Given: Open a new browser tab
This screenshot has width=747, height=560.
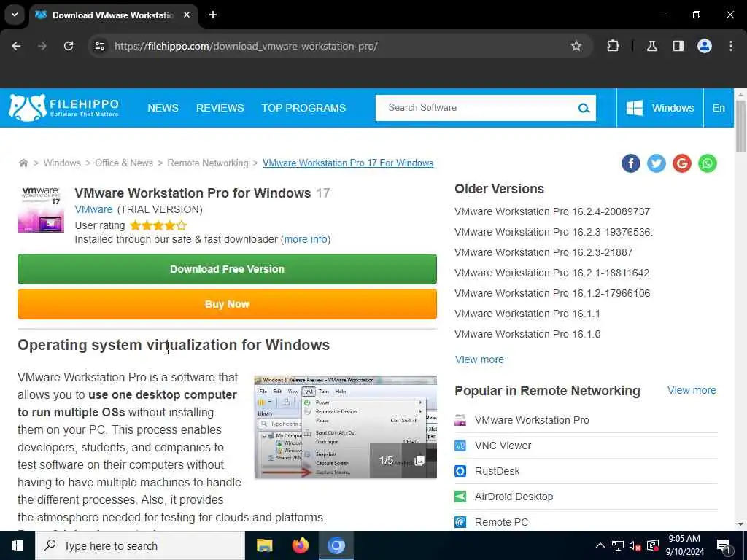Looking at the screenshot, I should (x=213, y=15).
